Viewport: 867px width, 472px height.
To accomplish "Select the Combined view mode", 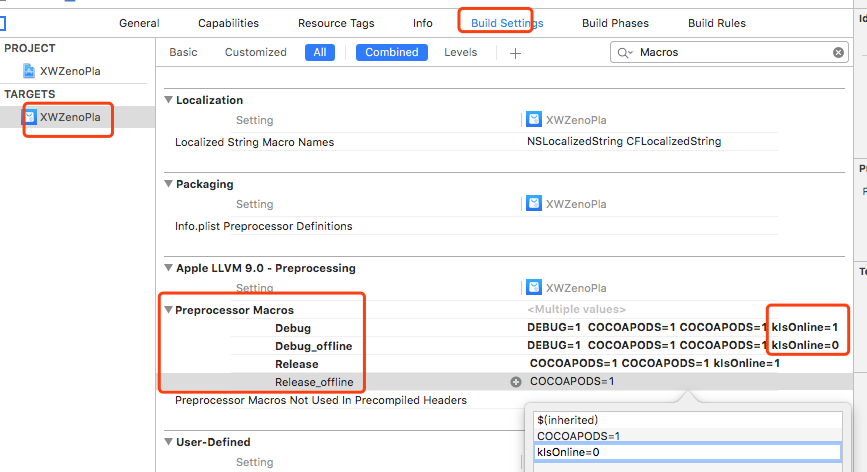I will (391, 53).
